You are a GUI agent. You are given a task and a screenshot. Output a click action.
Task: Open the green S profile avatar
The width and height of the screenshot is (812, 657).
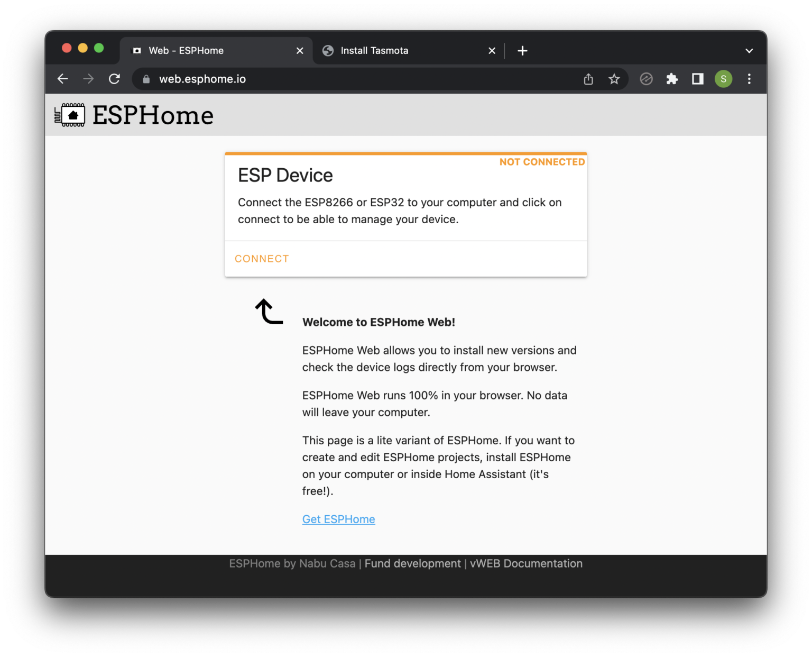[723, 79]
